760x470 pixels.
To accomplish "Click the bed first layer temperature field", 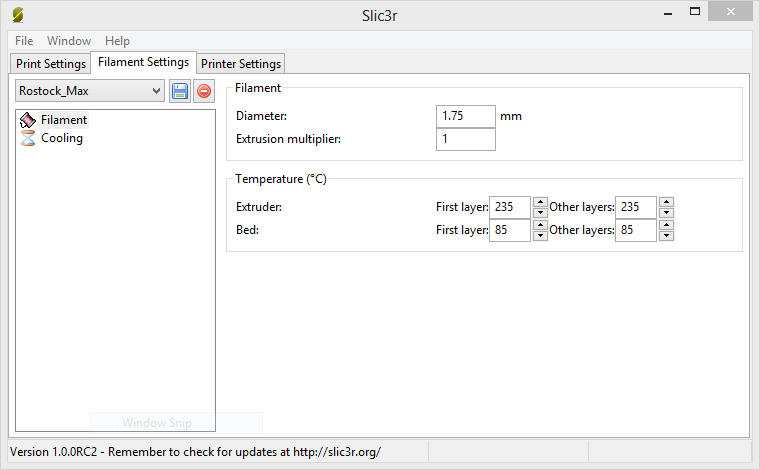I will coord(510,231).
